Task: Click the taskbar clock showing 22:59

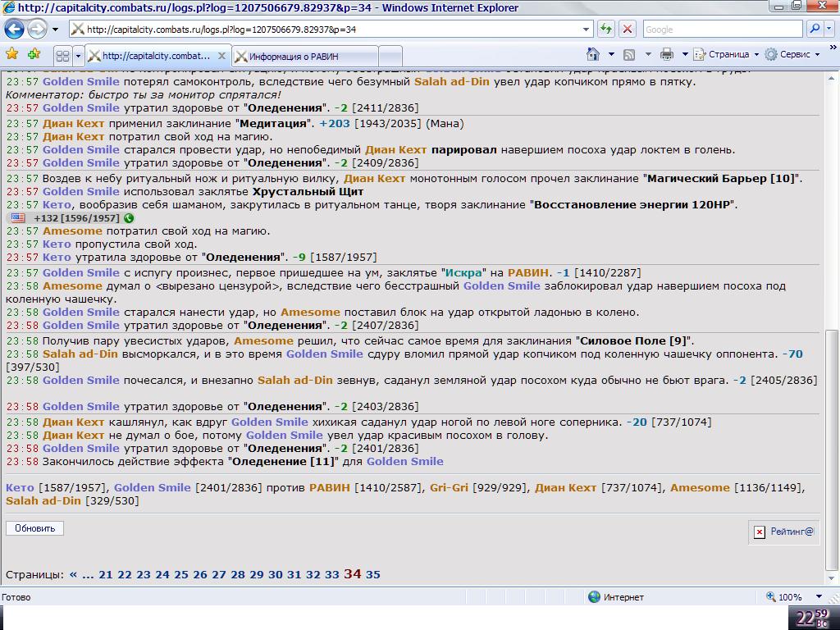Action: tap(811, 618)
